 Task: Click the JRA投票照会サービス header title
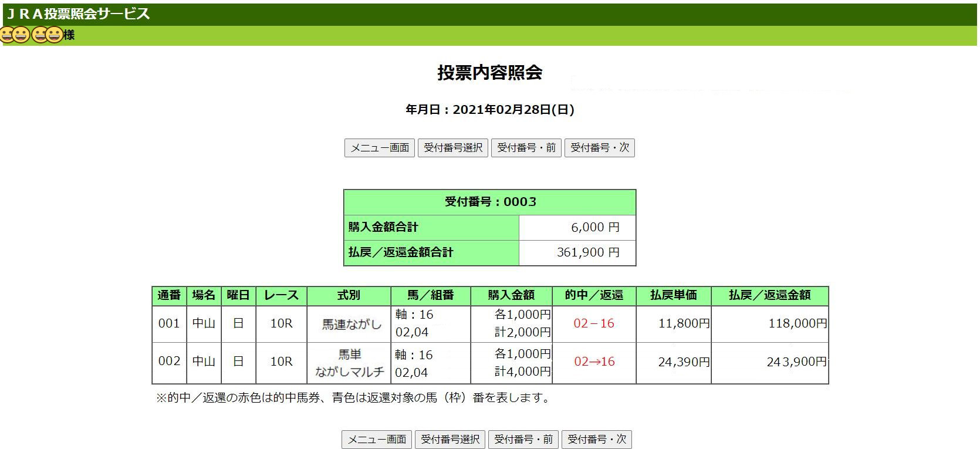click(x=78, y=14)
